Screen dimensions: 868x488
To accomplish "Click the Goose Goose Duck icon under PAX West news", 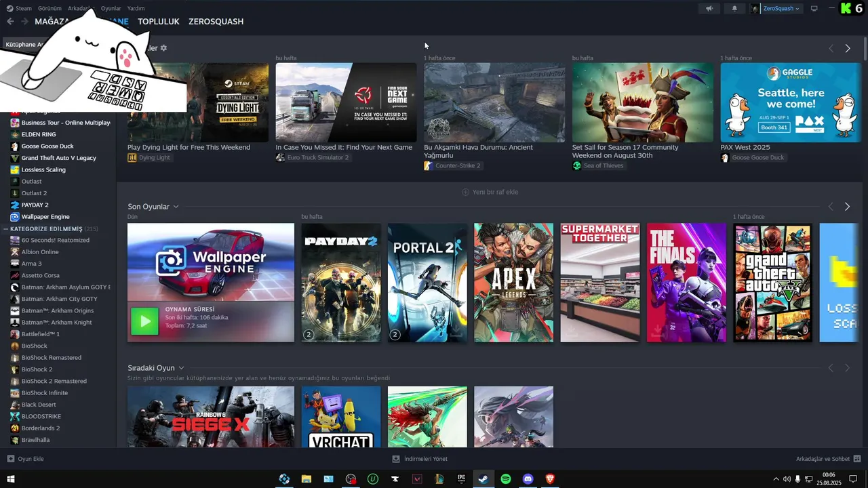I will [725, 157].
